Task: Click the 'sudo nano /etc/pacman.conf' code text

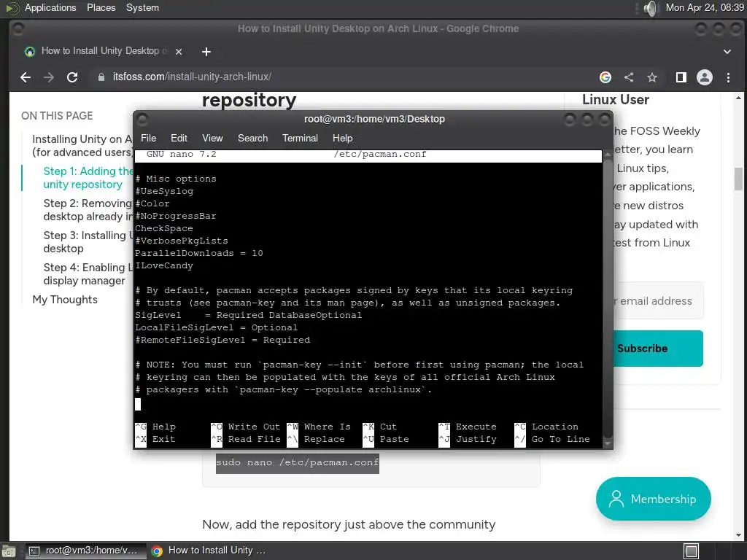Action: coord(298,462)
